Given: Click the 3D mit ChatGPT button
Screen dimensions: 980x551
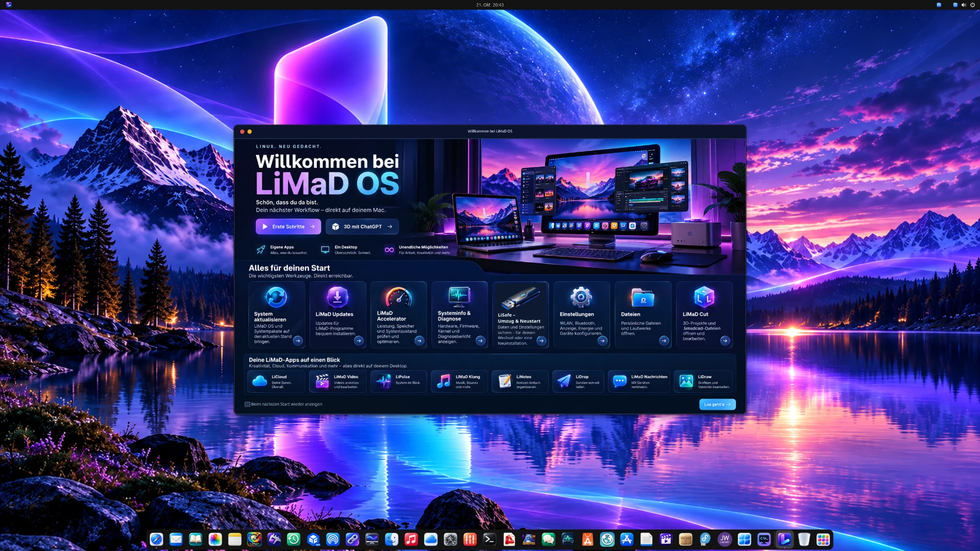Looking at the screenshot, I should pos(362,227).
